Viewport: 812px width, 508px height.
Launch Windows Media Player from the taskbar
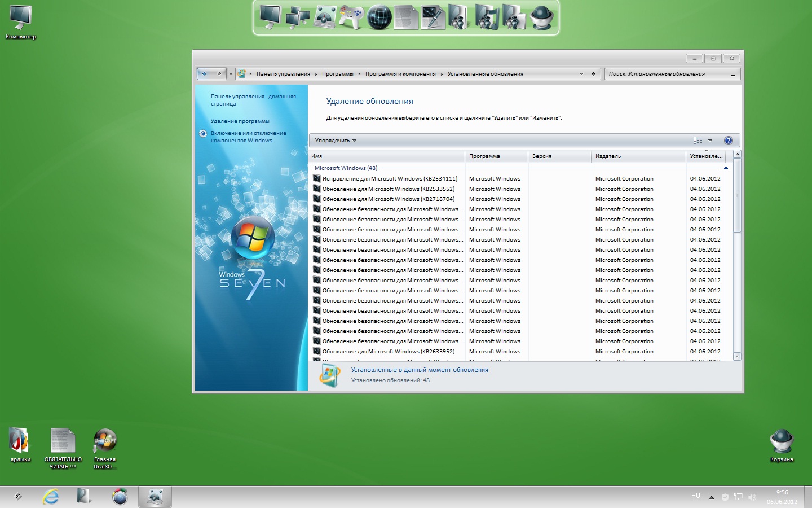point(120,497)
